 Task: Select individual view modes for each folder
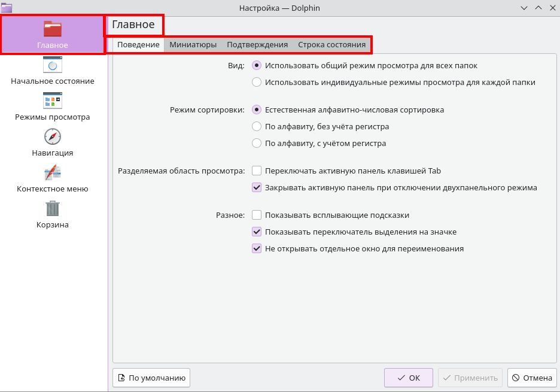pos(257,82)
